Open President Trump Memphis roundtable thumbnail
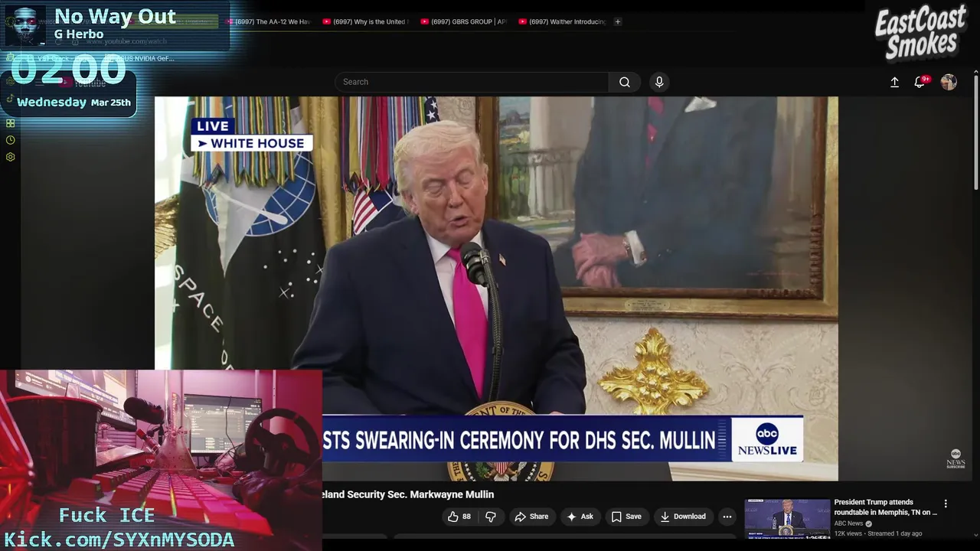This screenshot has height=551, width=980. coord(787,519)
